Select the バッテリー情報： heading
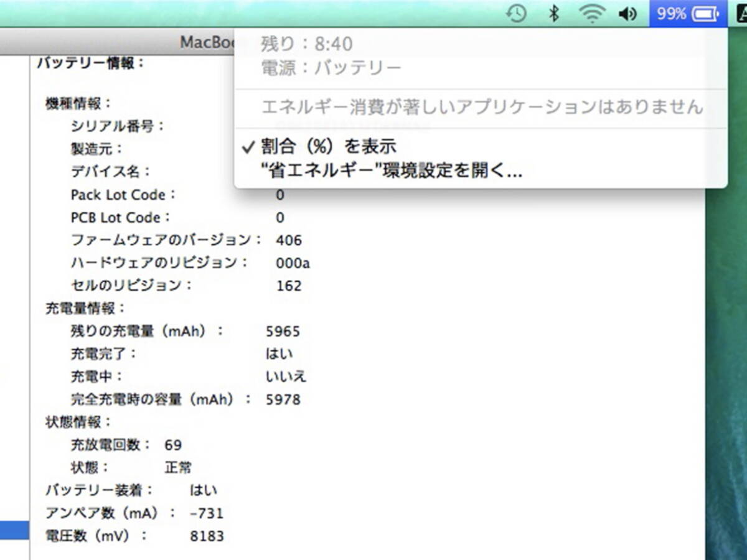The width and height of the screenshot is (747, 560). pyautogui.click(x=92, y=62)
